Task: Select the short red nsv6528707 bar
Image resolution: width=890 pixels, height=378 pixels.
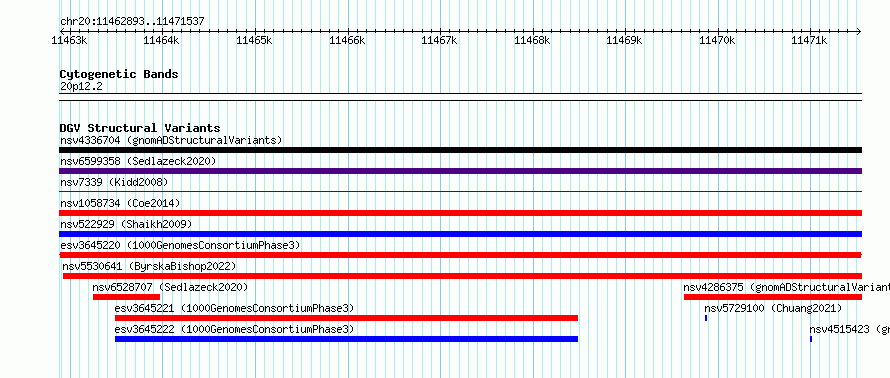Action: [x=126, y=297]
